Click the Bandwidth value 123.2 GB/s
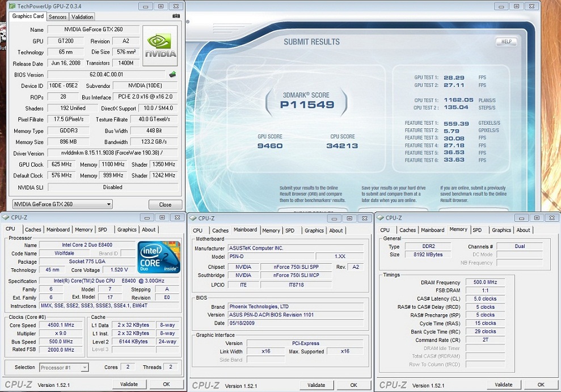The image size is (561, 392). 154,142
